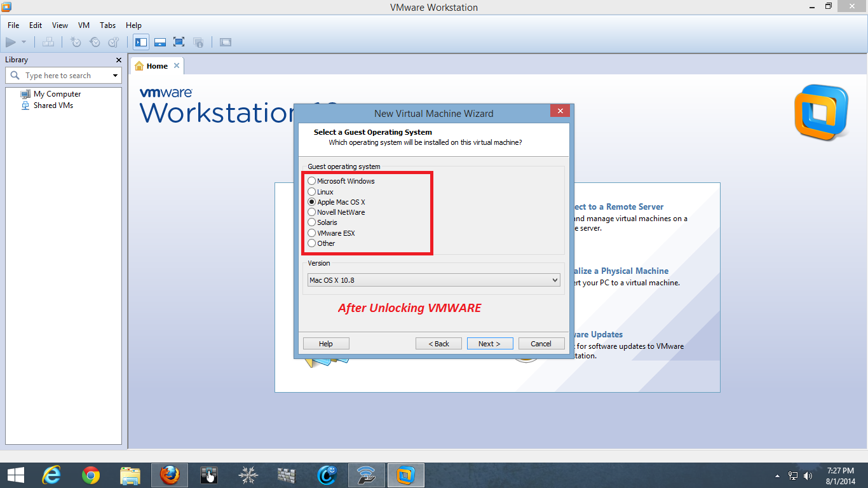The width and height of the screenshot is (868, 488).
Task: Open the touch keypad app taskbar icon
Action: (209, 475)
